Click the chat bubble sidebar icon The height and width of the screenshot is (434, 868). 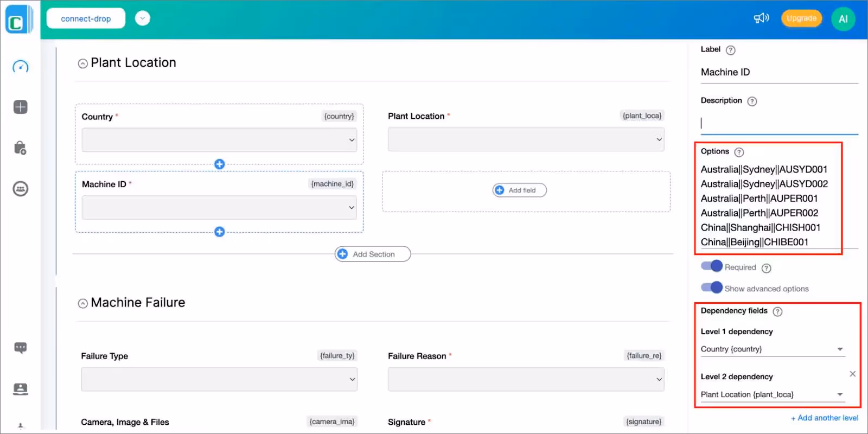tap(20, 348)
